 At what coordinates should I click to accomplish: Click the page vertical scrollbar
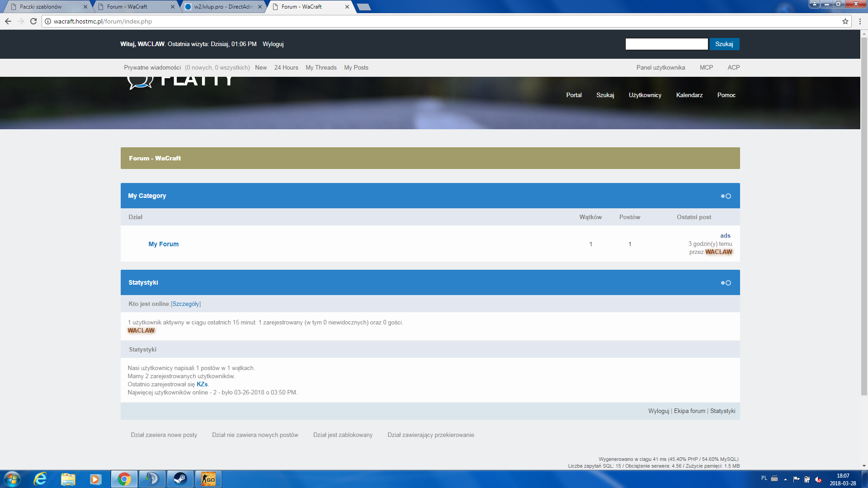click(864, 217)
